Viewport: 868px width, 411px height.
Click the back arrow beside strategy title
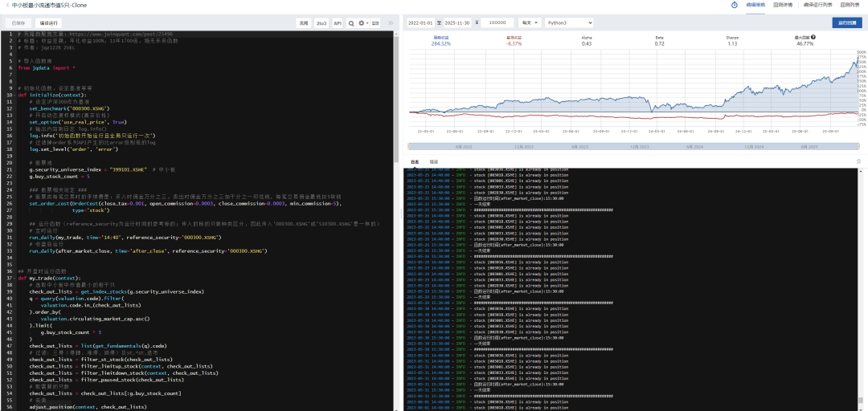coord(6,5)
